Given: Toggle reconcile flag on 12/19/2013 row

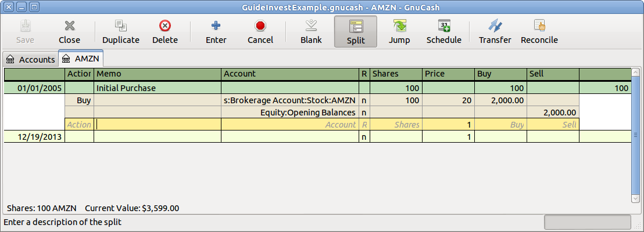Looking at the screenshot, I should click(x=364, y=137).
